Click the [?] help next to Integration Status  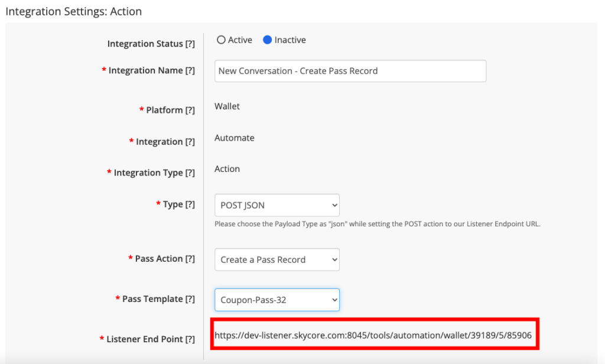(190, 44)
